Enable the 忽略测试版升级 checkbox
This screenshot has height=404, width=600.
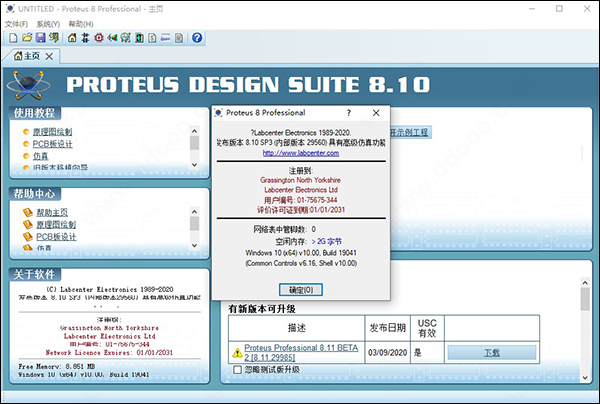coord(237,370)
